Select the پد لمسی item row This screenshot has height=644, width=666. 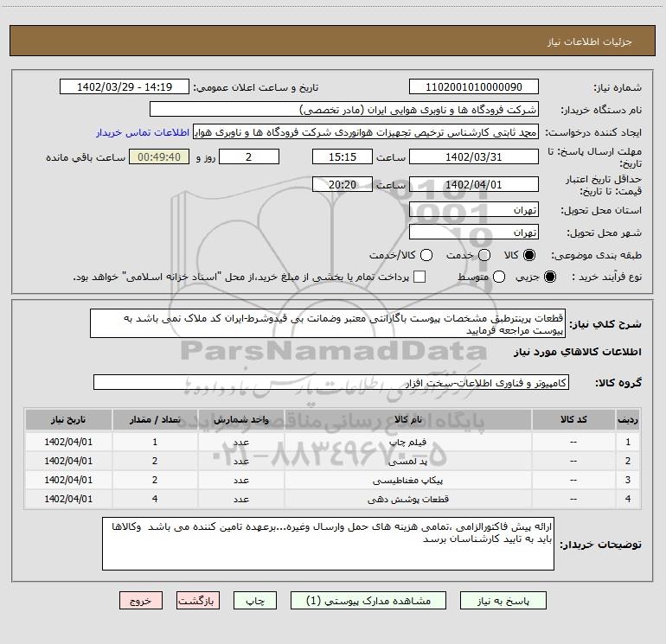pyautogui.click(x=333, y=461)
